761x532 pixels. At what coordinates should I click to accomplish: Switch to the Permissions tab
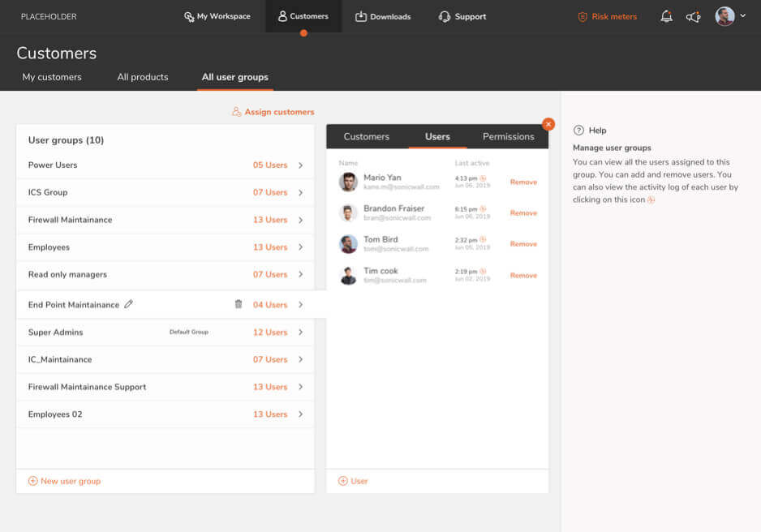508,136
